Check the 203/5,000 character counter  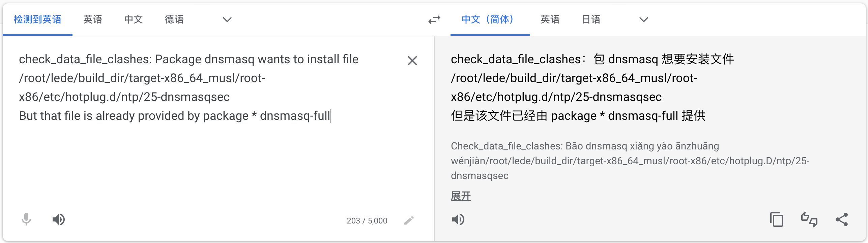tap(367, 220)
